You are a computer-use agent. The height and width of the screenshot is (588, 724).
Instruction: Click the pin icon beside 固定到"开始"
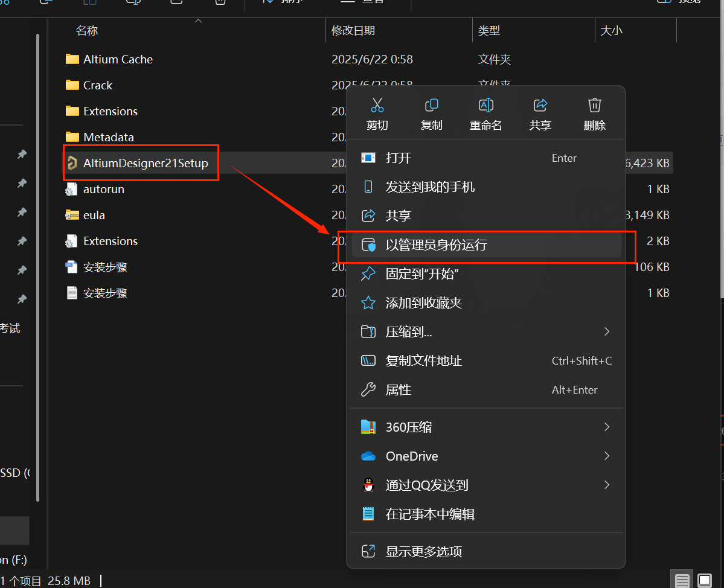(x=368, y=273)
